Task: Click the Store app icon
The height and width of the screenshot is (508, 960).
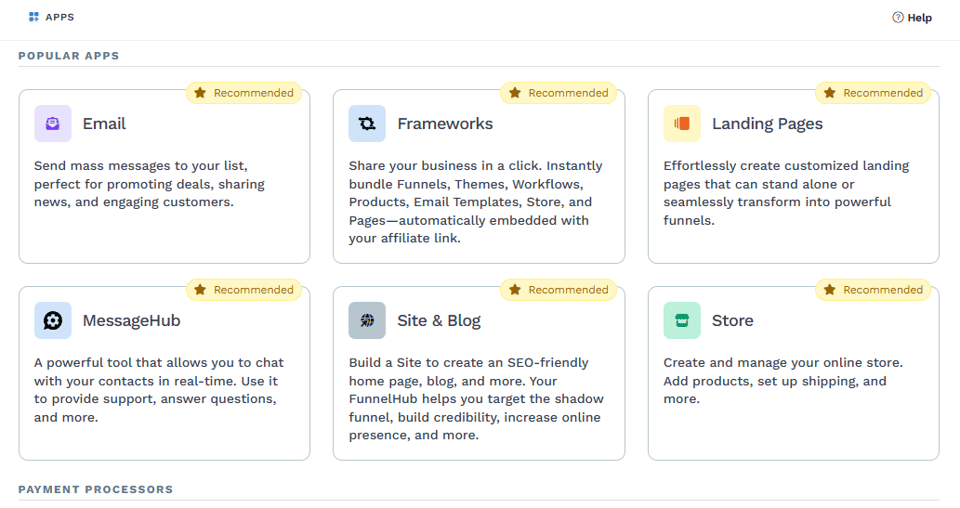Action: click(682, 321)
